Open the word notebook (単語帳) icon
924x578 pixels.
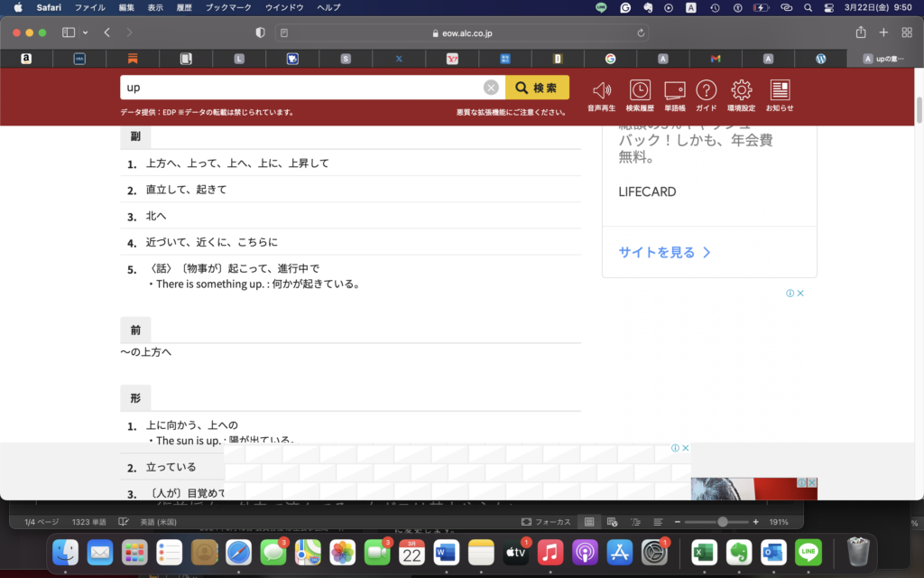[674, 90]
